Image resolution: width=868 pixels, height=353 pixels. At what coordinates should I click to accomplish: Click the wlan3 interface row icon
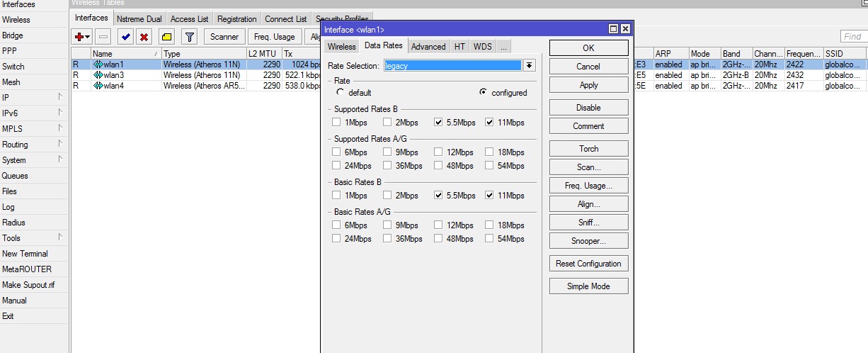pos(98,75)
